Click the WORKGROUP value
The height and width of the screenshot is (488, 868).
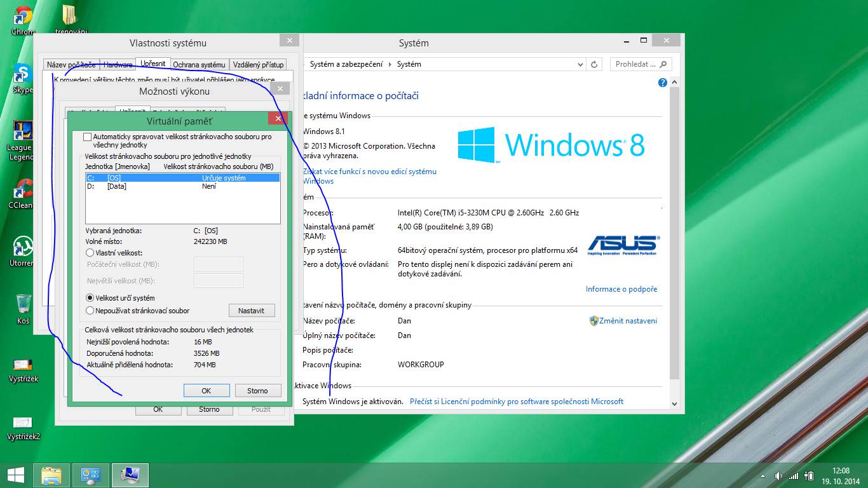point(421,365)
